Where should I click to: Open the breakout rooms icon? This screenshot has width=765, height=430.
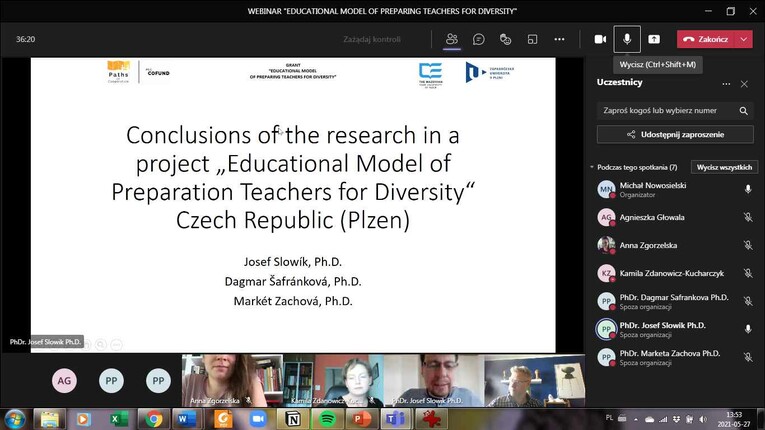tap(533, 39)
